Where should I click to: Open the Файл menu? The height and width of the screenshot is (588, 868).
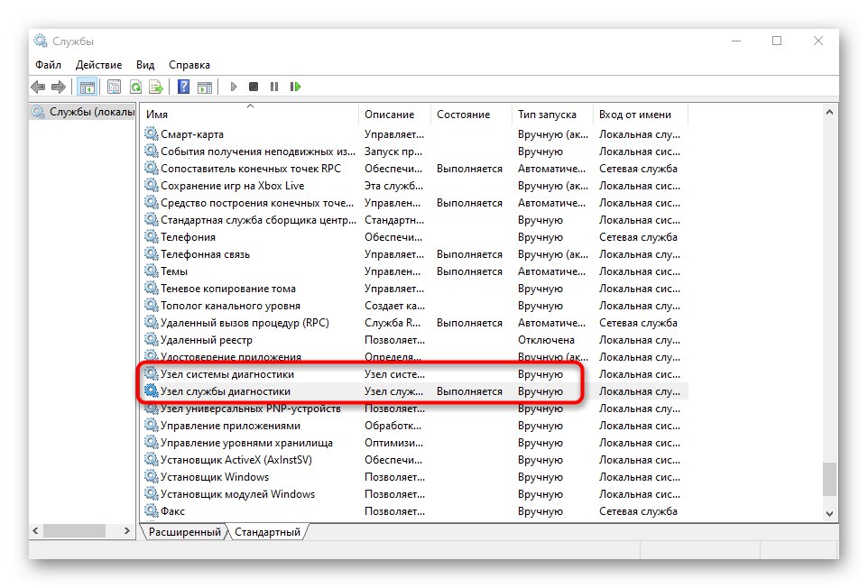[48, 65]
